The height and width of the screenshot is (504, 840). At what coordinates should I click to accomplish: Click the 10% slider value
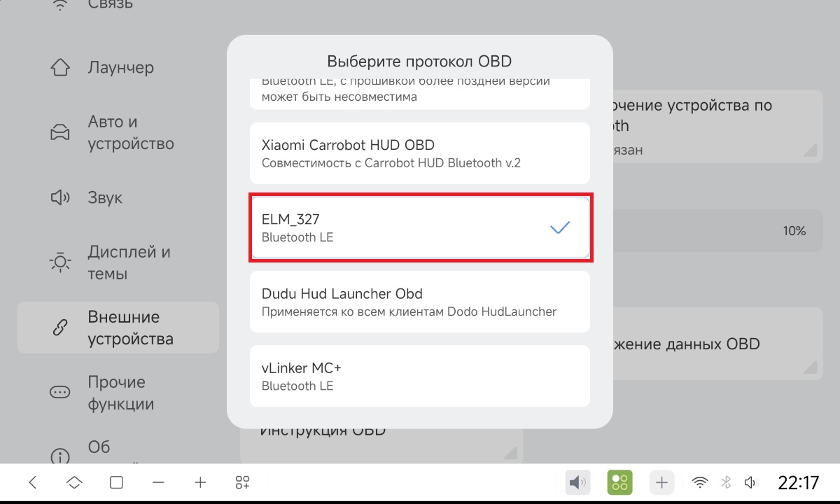pos(794,231)
